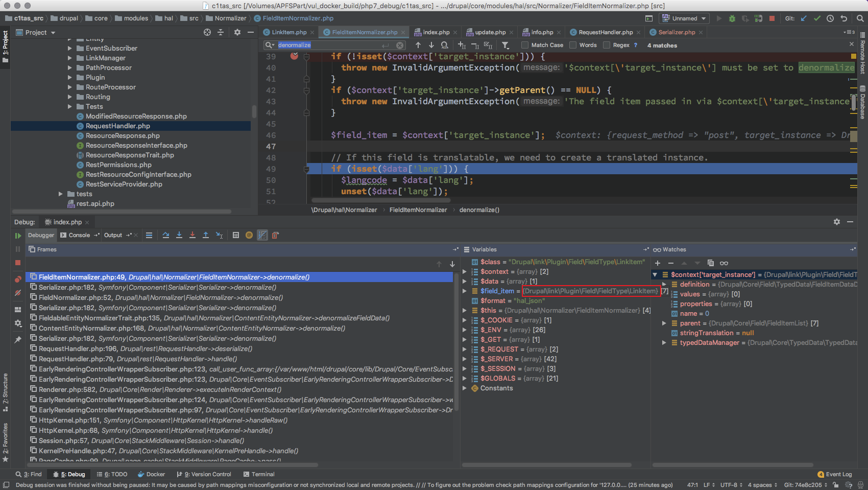Click the green Debug bug icon

pos(732,18)
